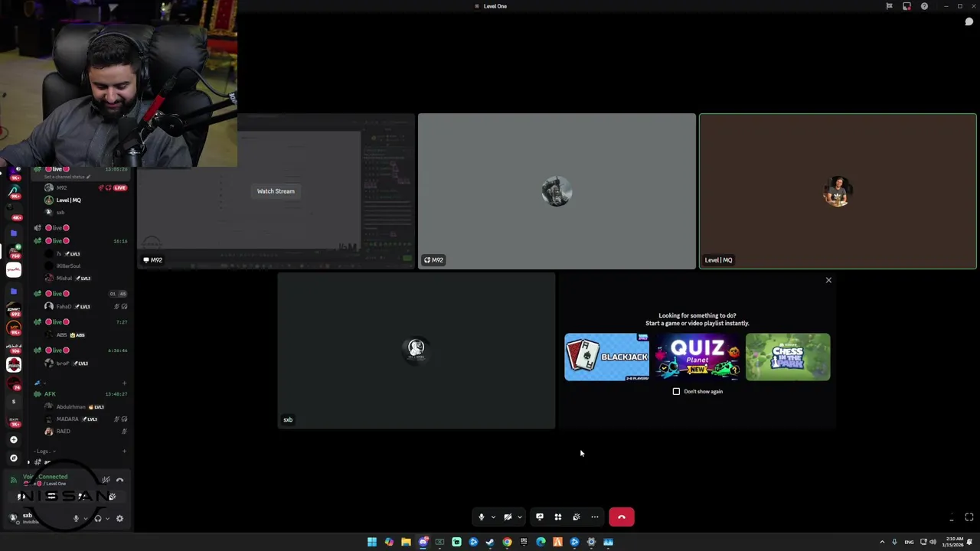
Task: Launch Chess in the Park activity
Action: (x=788, y=357)
